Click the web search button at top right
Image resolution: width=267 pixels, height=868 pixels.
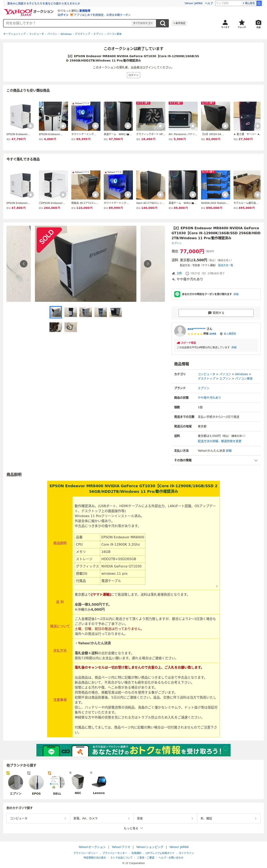(x=259, y=3)
